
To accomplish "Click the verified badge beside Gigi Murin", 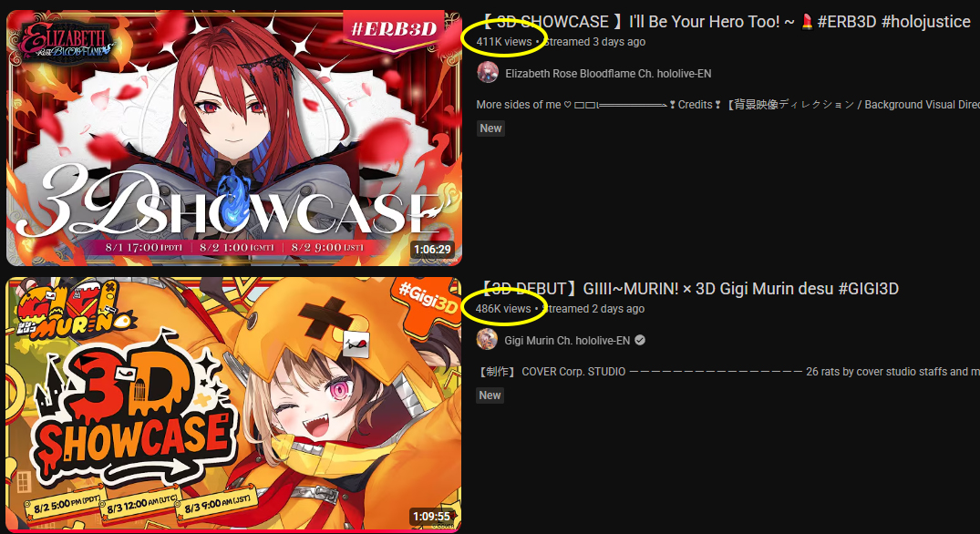I will click(640, 341).
